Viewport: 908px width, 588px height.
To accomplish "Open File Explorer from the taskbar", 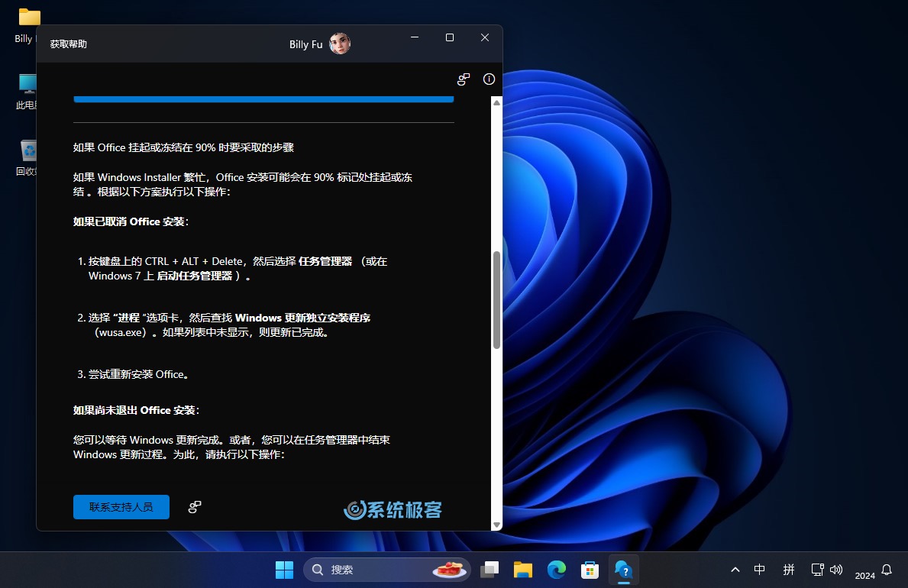I will point(522,569).
